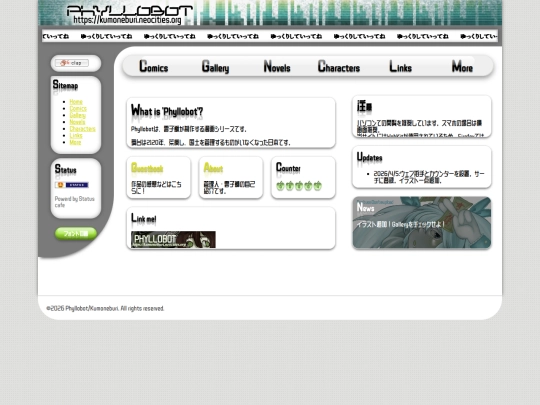Click the Powered by Status cafe text
Viewport: 540px width, 405px height.
tap(74, 202)
